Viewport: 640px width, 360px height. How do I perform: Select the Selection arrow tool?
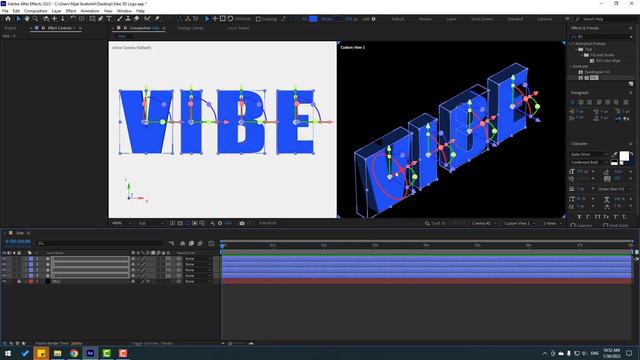pyautogui.click(x=18, y=19)
